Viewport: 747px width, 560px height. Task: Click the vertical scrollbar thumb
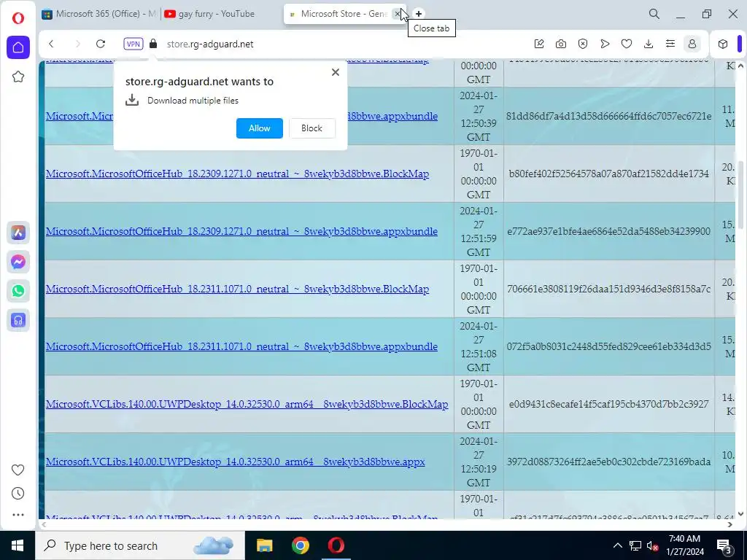[741, 194]
